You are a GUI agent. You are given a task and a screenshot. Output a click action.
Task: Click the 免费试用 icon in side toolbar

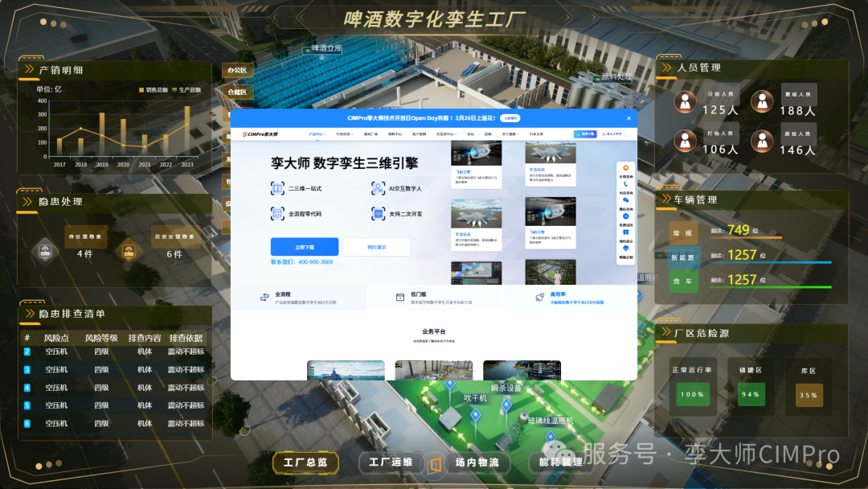point(625,216)
